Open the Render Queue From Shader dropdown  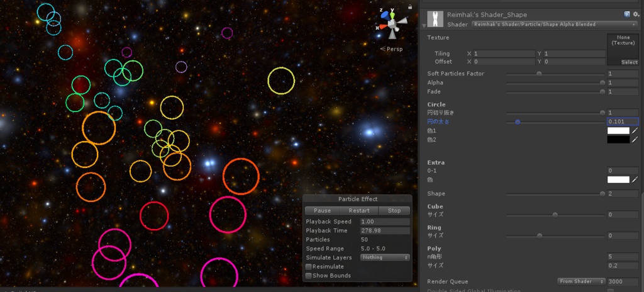tap(582, 282)
